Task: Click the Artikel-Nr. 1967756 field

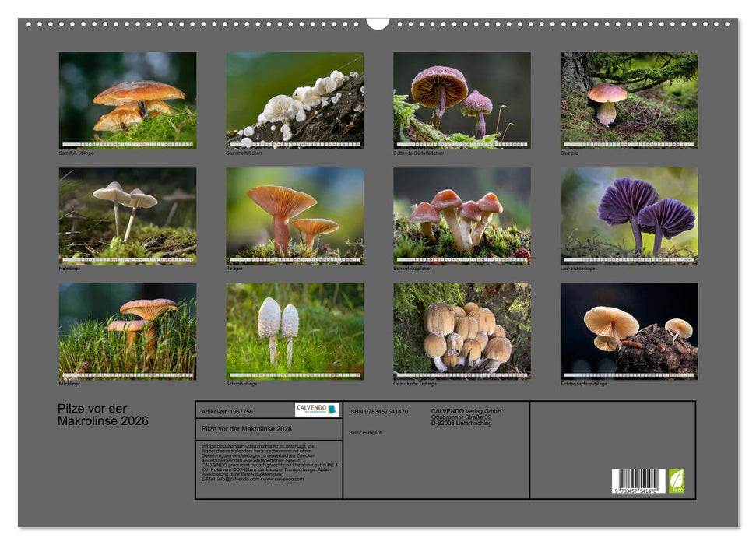Action: point(227,411)
